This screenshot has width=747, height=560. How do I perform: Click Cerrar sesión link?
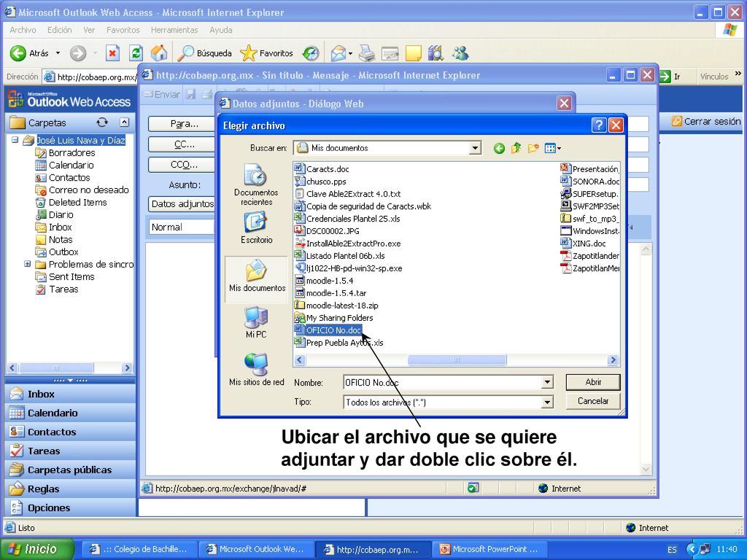tap(706, 122)
